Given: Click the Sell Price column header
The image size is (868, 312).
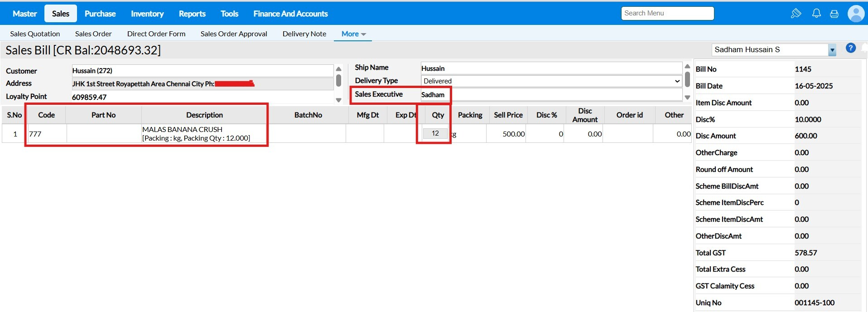Looking at the screenshot, I should 508,115.
